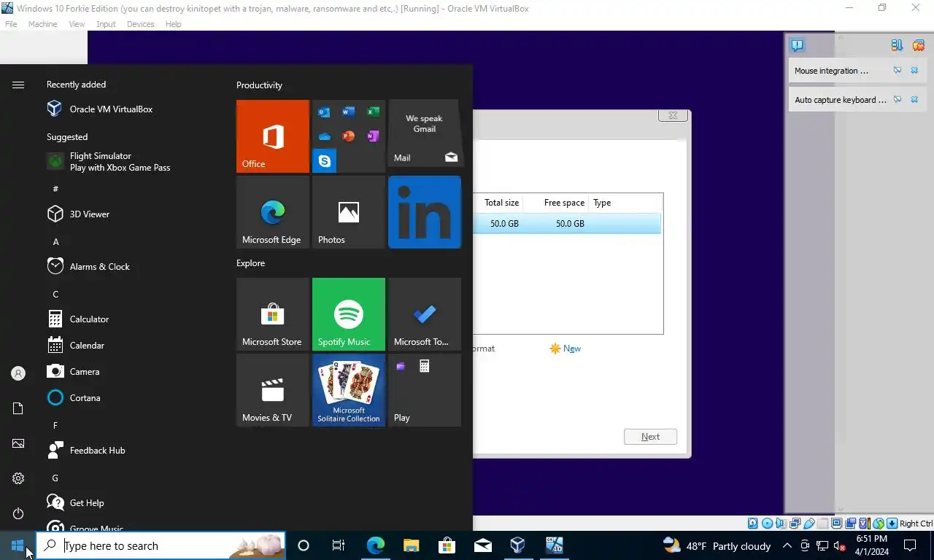This screenshot has width=934, height=560.
Task: Toggle the VirtualBox notification center icon
Action: tap(797, 45)
